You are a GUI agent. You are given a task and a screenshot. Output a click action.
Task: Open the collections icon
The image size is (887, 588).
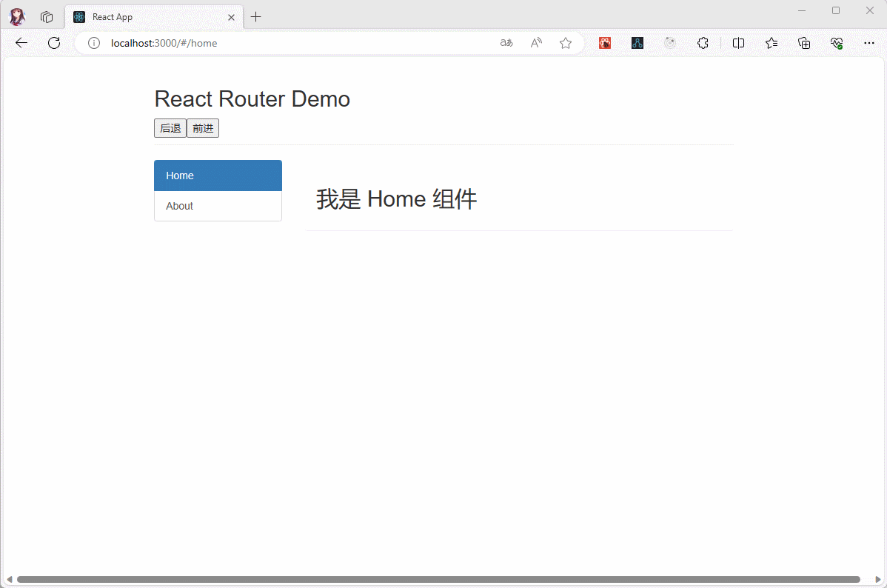pyautogui.click(x=804, y=43)
